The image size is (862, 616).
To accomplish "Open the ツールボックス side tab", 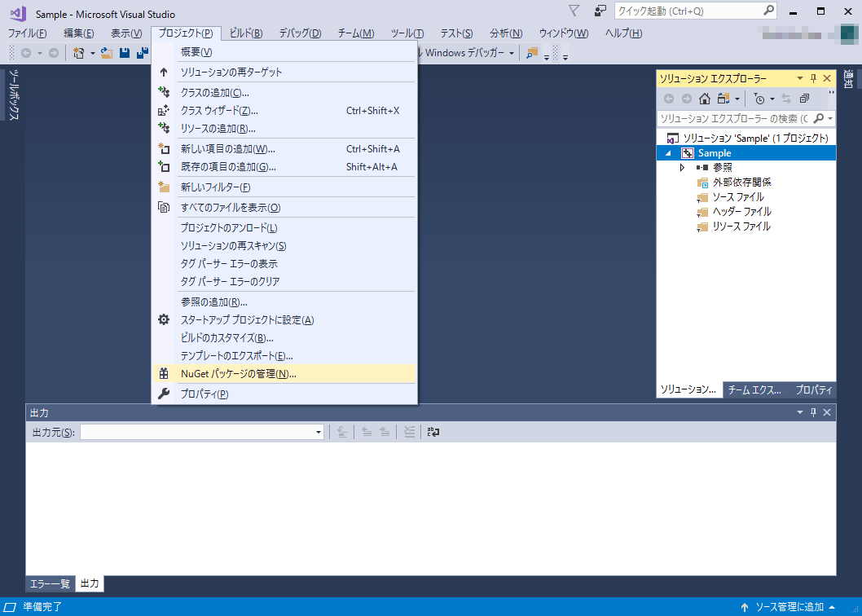I will pyautogui.click(x=15, y=95).
